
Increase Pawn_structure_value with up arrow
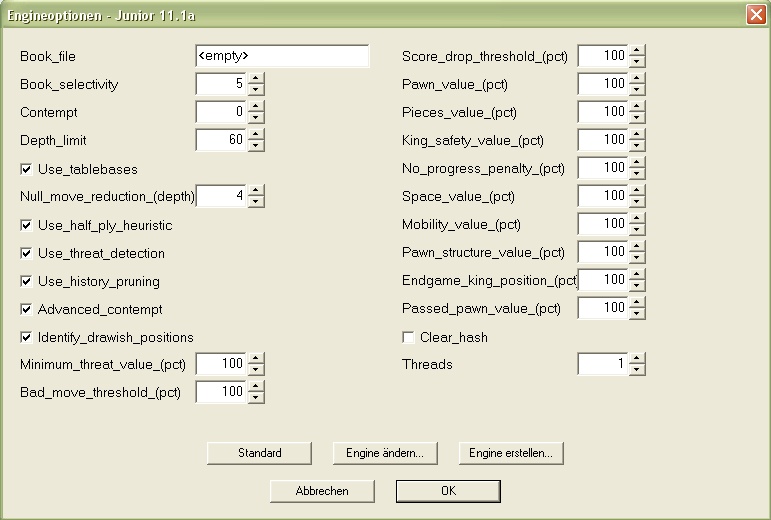[x=637, y=246]
